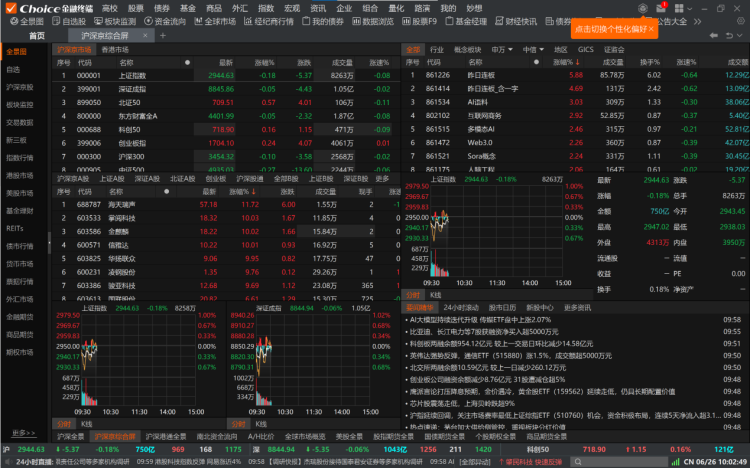Image resolution: width=750 pixels, height=468 pixels.
Task: Select 分时 mode under right detail chart
Action: coord(413,295)
